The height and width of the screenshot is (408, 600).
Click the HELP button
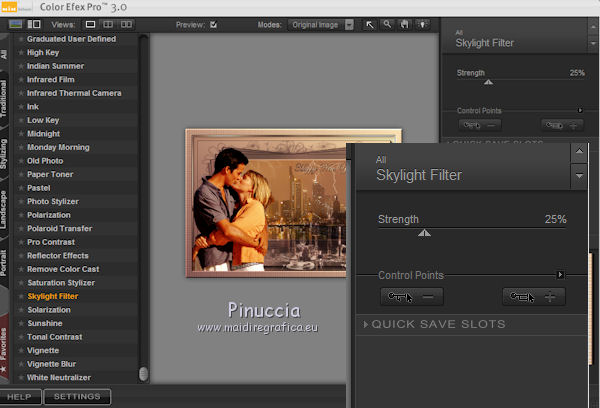pos(21,397)
